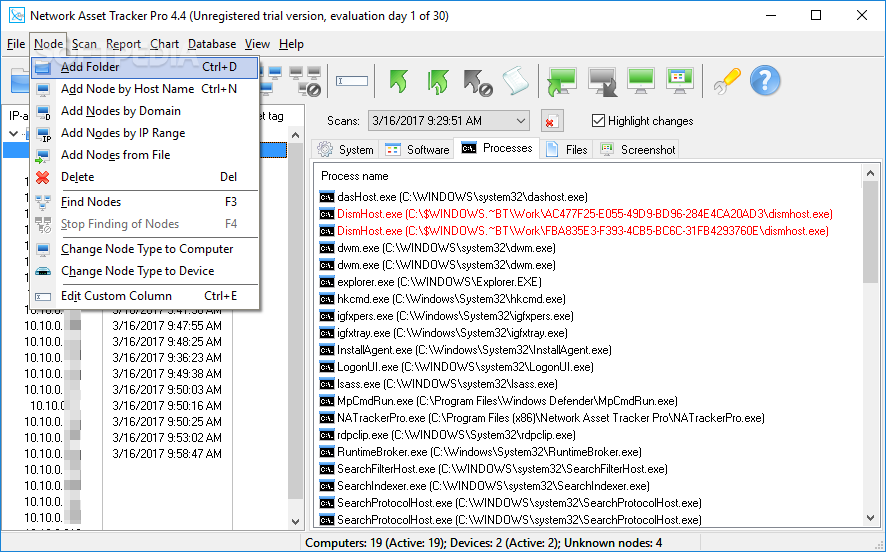
Task: Click the Stop Finding Nodes toolbar icon
Action: pyautogui.click(x=305, y=81)
